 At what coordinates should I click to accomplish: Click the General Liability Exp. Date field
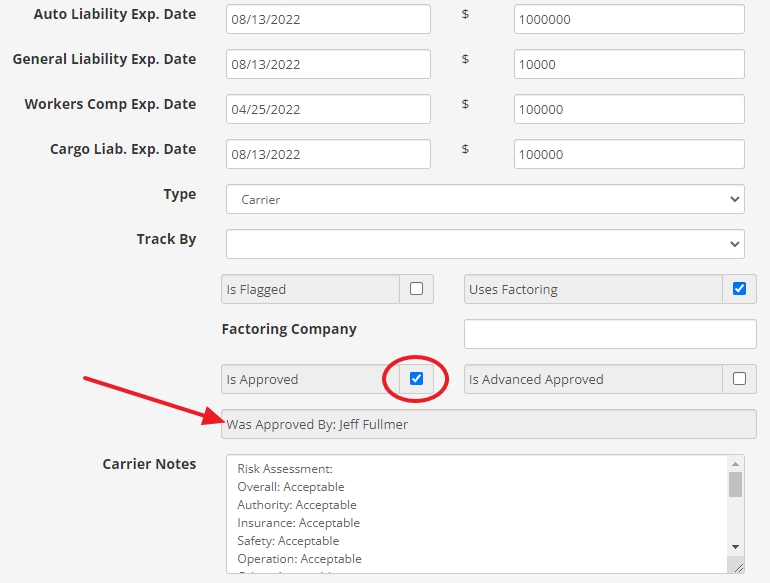(x=328, y=64)
